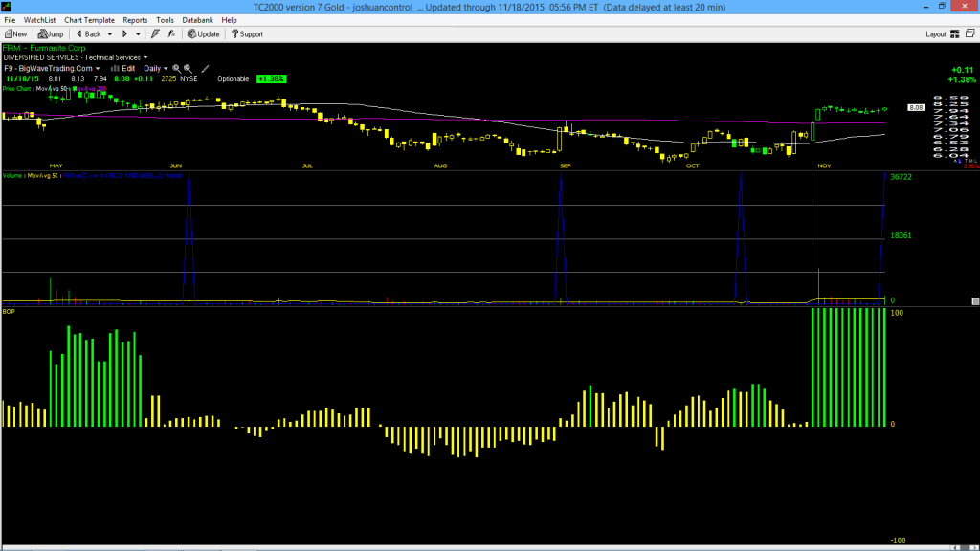
Task: Expand the Diversified Services industry dropdown
Action: (145, 57)
